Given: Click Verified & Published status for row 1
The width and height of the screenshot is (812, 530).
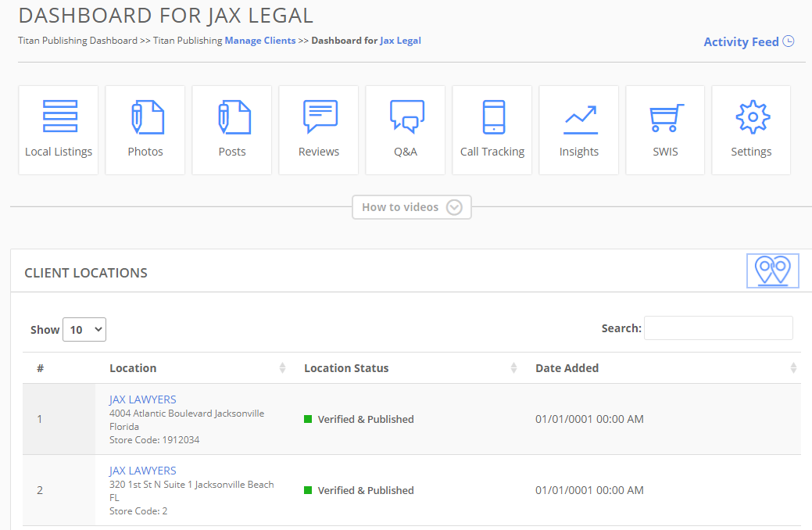Looking at the screenshot, I should pyautogui.click(x=366, y=419).
